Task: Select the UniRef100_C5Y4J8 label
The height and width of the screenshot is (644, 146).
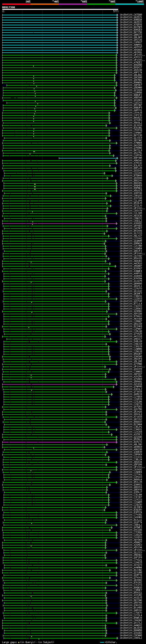Action: point(131,113)
